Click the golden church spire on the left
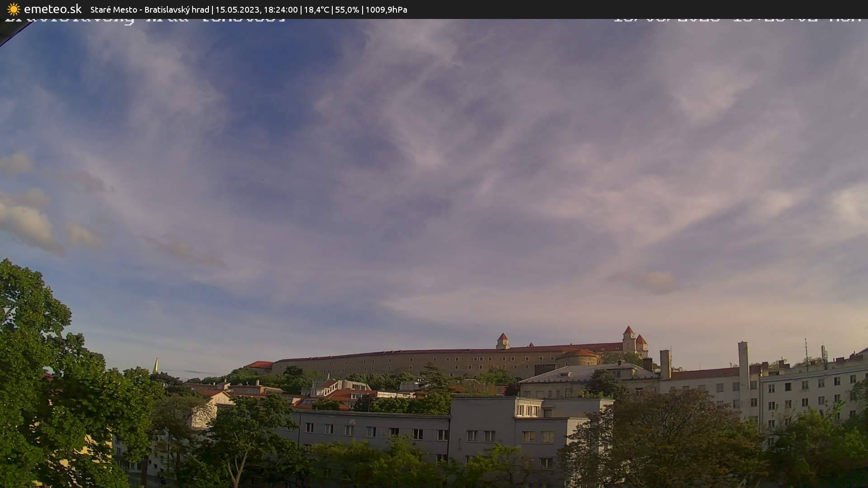Screen dimensions: 868x488 pyautogui.click(x=156, y=366)
